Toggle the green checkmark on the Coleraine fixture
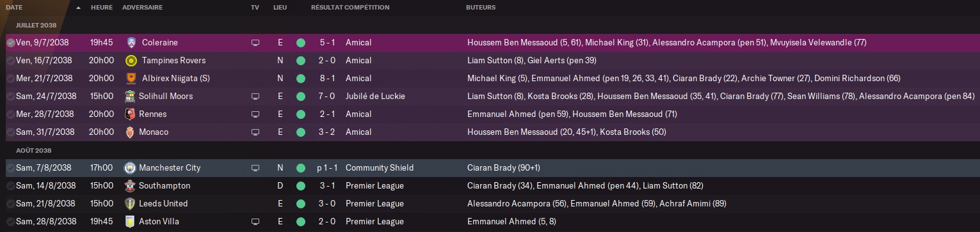Screen dimensions: 980x232 pos(11,43)
